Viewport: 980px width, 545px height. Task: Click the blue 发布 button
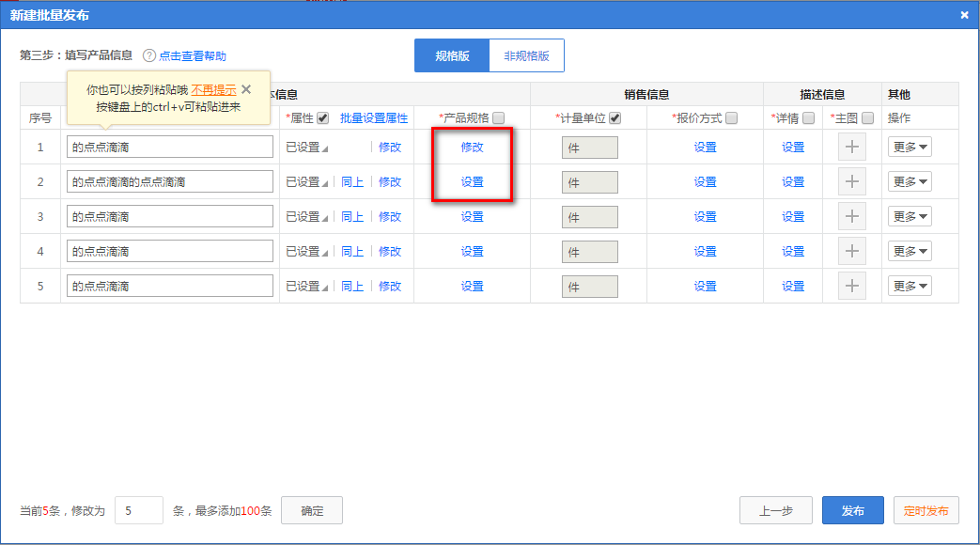(x=852, y=511)
